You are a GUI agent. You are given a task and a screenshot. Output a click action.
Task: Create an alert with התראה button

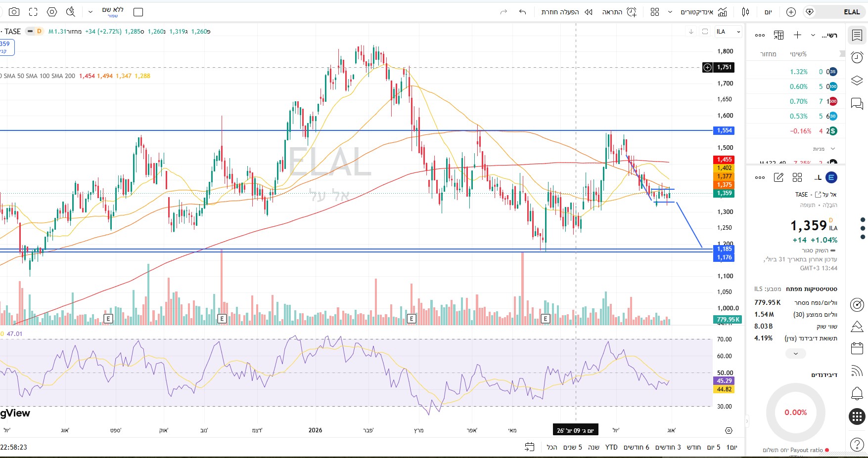[x=619, y=12]
